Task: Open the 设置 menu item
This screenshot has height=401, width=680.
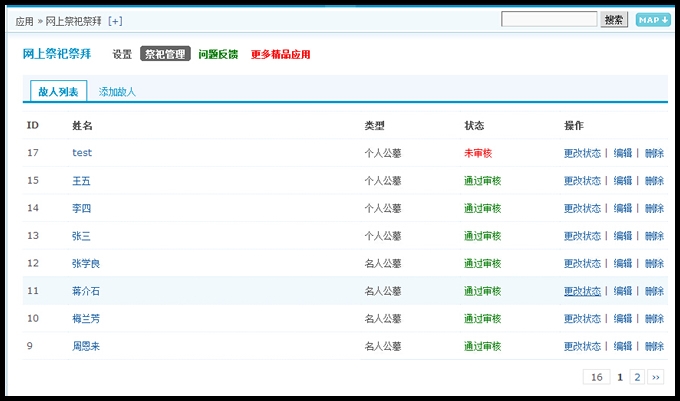Action: point(122,54)
